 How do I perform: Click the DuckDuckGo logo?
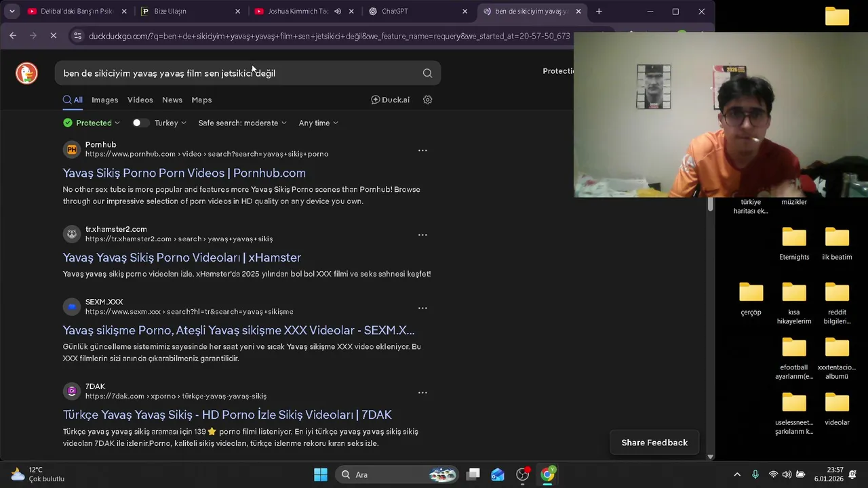[x=26, y=73]
